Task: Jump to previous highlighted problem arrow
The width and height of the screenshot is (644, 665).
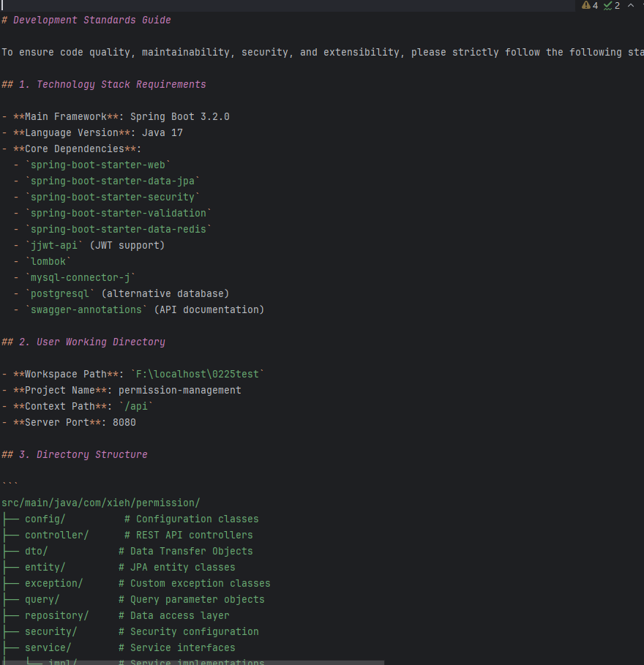Action: 630,6
